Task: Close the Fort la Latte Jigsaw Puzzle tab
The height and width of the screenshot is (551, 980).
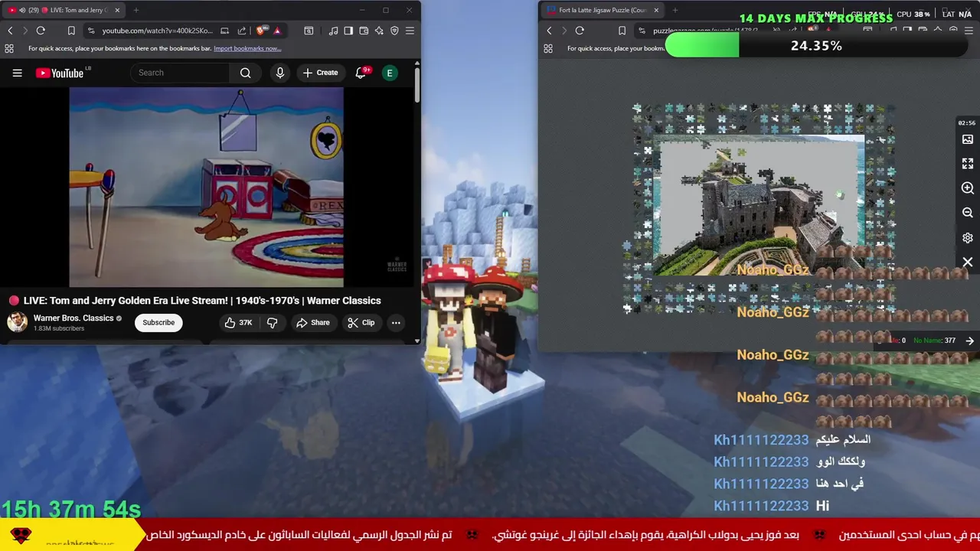Action: [656, 10]
